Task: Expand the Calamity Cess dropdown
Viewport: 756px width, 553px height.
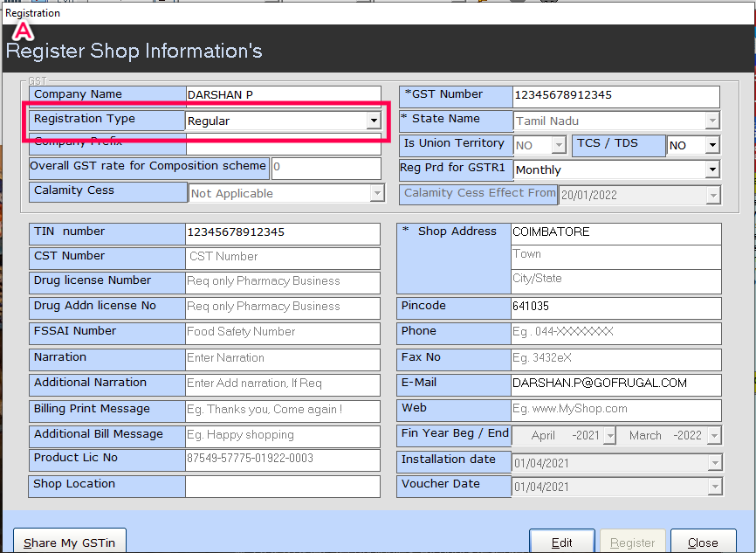Action: point(376,193)
